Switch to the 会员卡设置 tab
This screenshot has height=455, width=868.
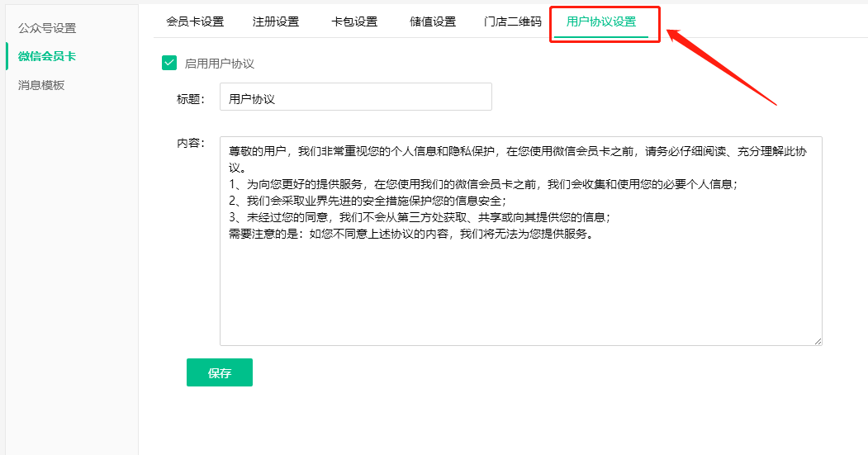coord(195,21)
